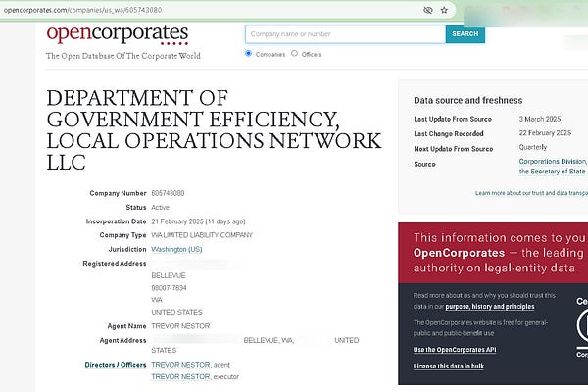This screenshot has height=392, width=588.
Task: Click the SEARCH button
Action: pos(465,34)
